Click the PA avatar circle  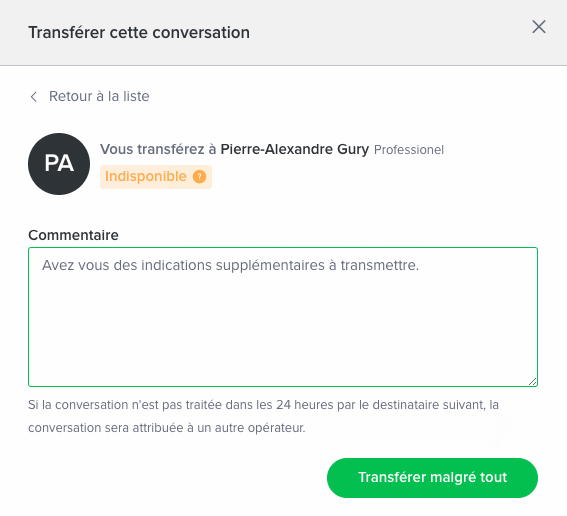[59, 164]
